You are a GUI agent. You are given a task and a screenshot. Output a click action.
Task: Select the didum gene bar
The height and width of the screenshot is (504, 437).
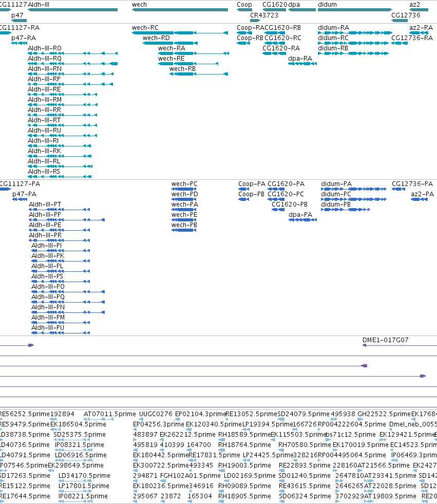355,10
